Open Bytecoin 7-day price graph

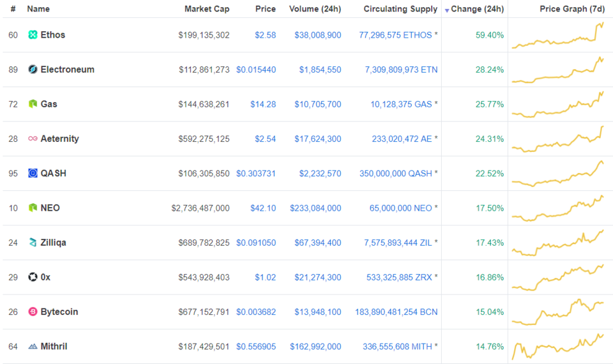click(x=558, y=312)
